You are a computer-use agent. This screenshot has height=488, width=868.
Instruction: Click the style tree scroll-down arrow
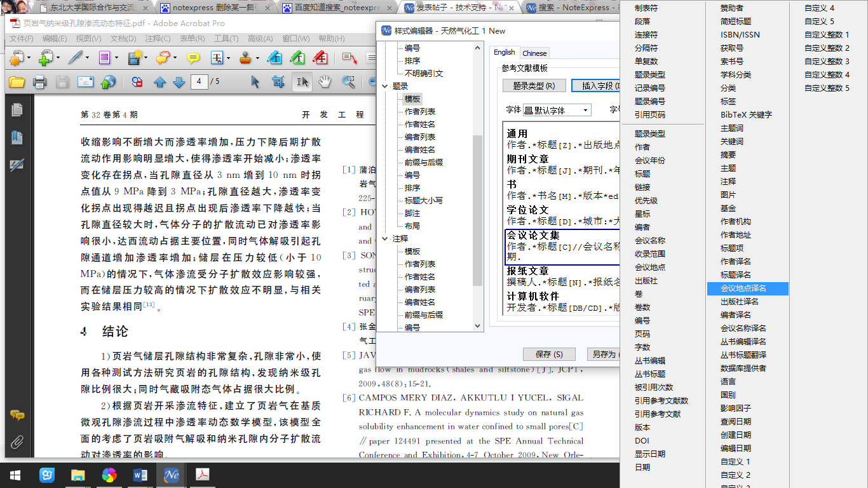[x=478, y=326]
